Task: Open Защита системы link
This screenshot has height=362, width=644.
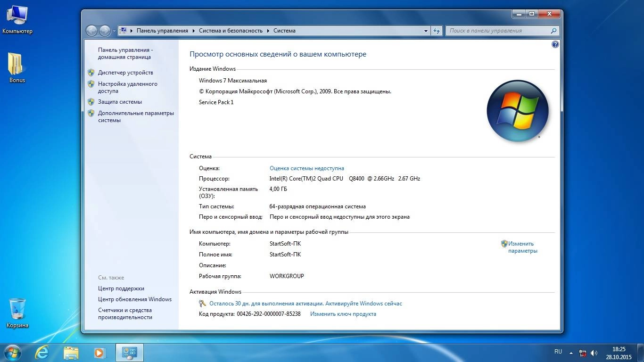Action: [x=120, y=102]
